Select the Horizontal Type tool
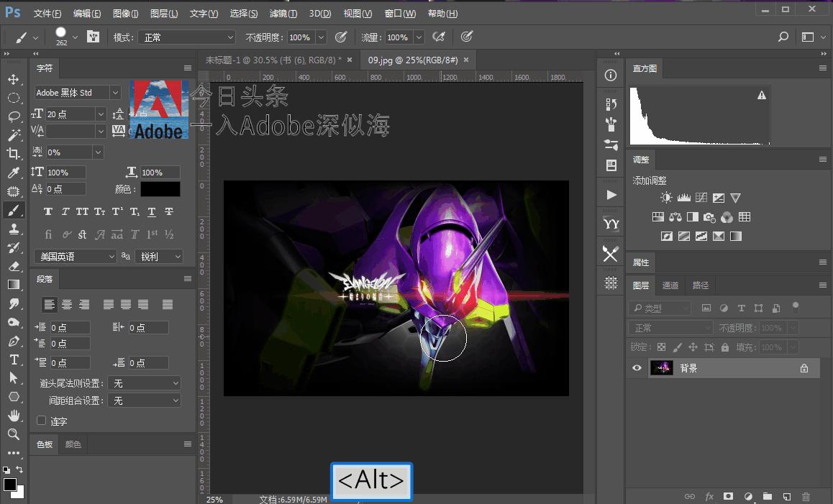This screenshot has width=833, height=504. [x=15, y=359]
